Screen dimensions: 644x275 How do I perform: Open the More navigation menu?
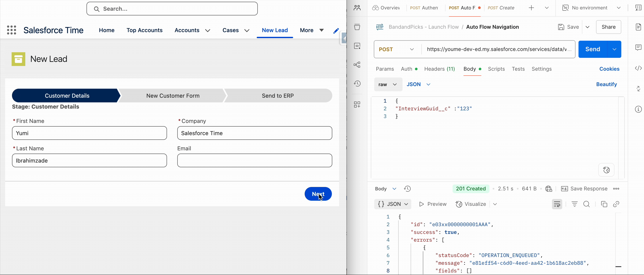tap(312, 30)
